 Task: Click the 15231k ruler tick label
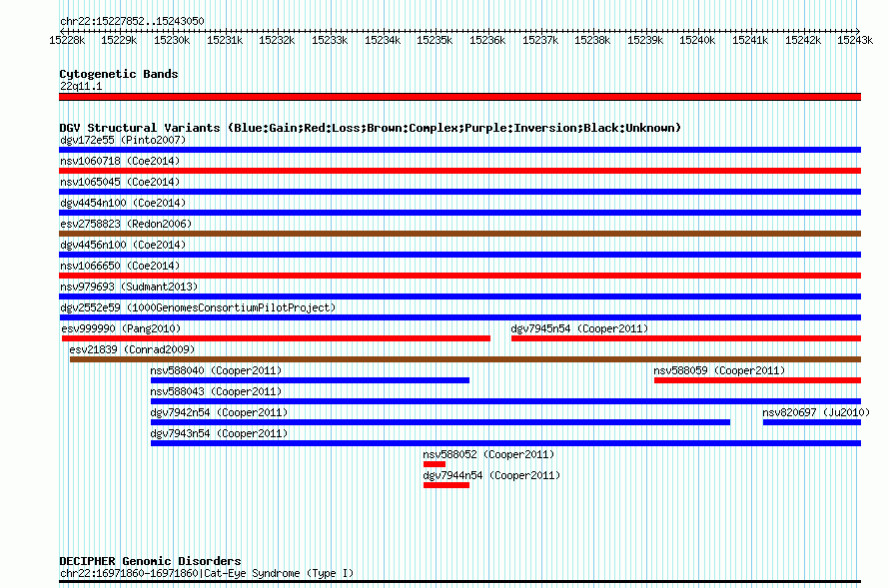(x=225, y=41)
